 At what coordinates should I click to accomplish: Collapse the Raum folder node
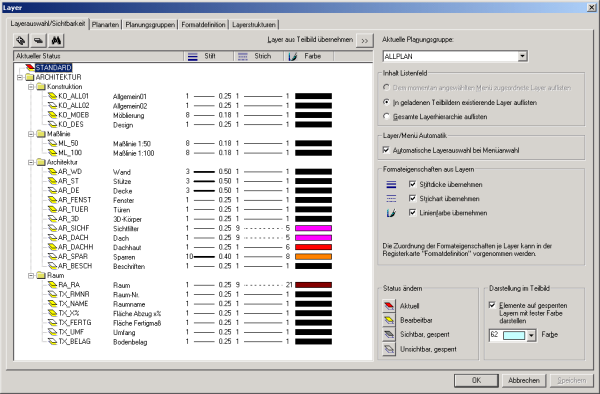point(31,275)
